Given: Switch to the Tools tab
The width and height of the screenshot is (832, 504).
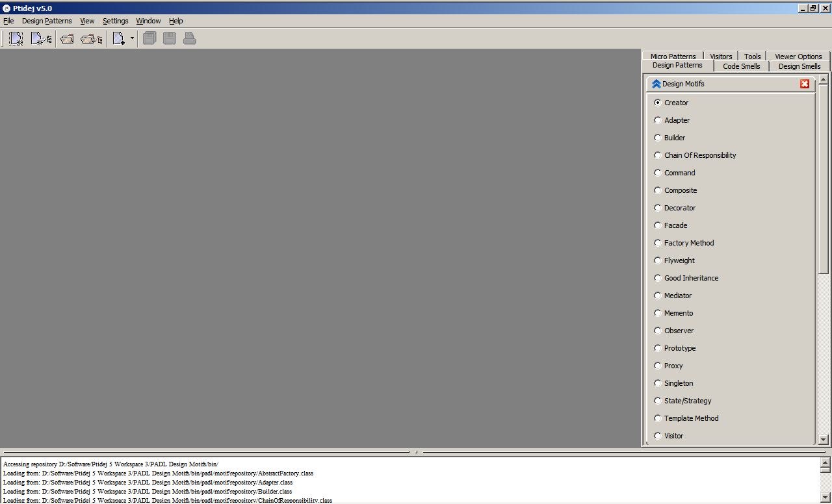Looking at the screenshot, I should coord(752,56).
